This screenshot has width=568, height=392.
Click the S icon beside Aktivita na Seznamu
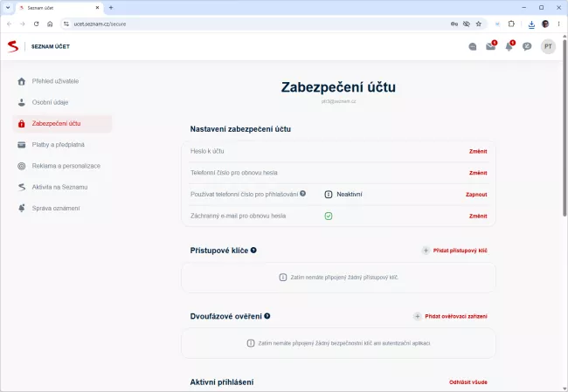pyautogui.click(x=22, y=187)
